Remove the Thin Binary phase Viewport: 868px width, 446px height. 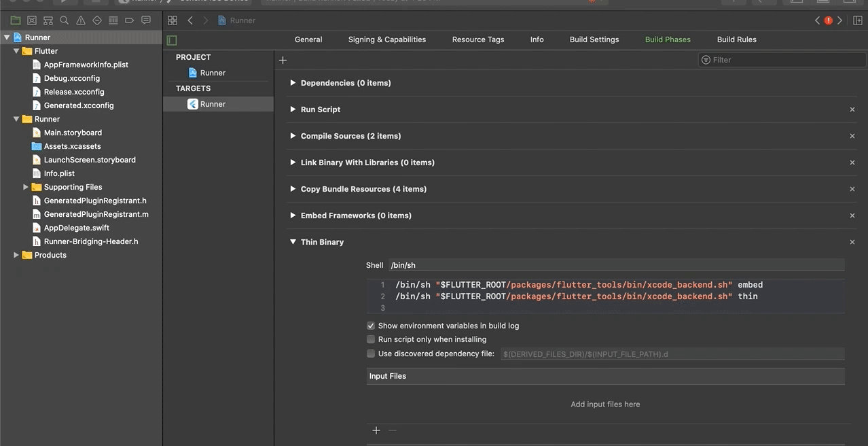852,242
